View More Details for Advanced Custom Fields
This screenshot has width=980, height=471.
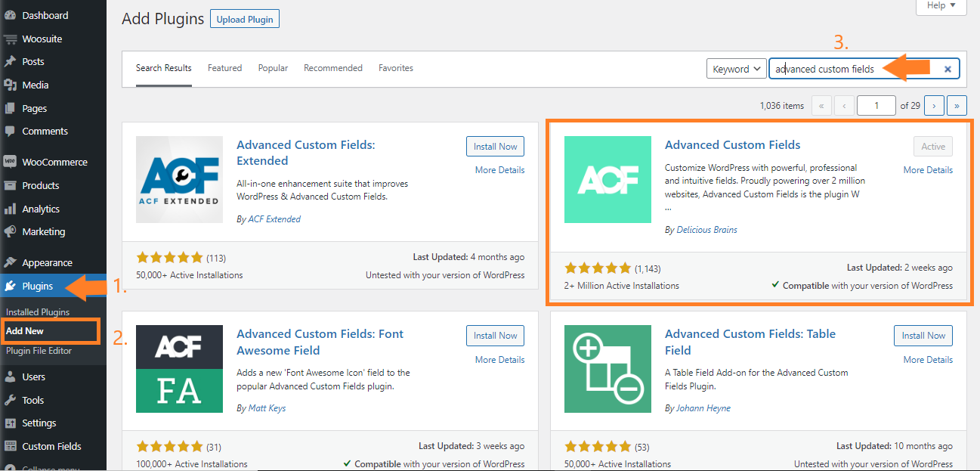coord(928,170)
